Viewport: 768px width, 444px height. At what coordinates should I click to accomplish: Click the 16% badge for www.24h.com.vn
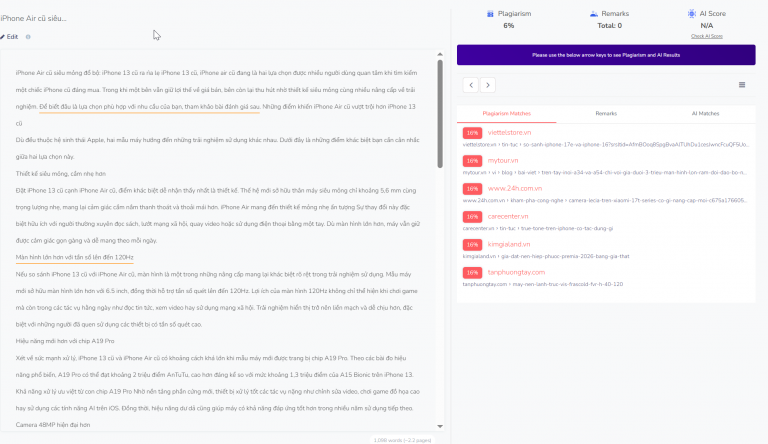472,189
